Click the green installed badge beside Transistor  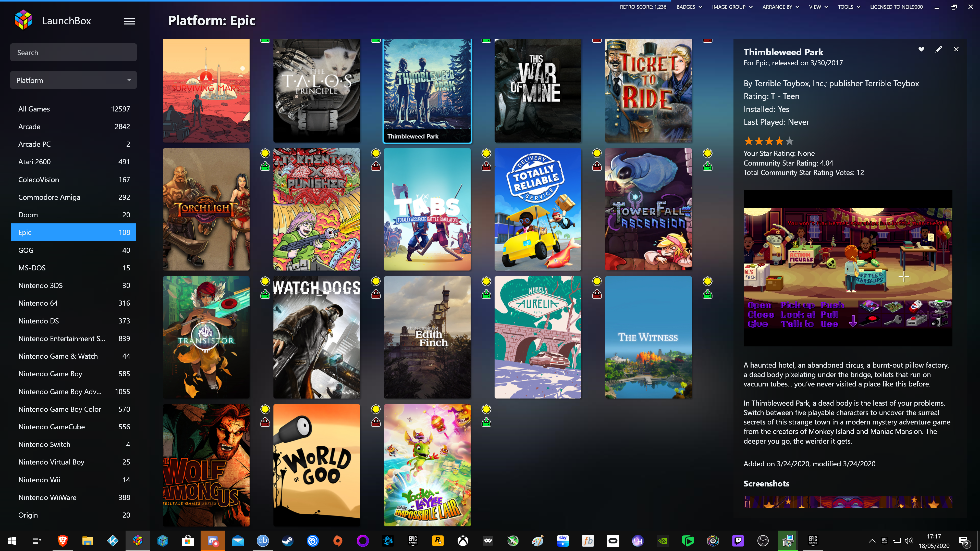click(265, 294)
